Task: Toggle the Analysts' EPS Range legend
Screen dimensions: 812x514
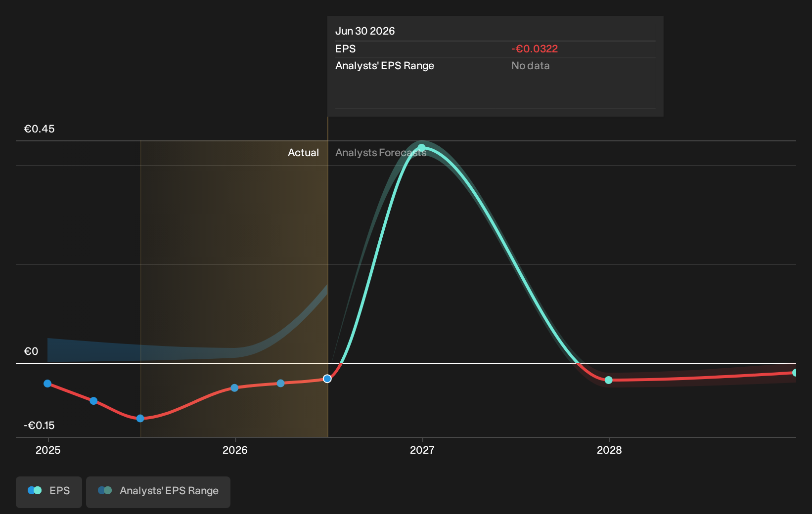Action: [x=158, y=491]
